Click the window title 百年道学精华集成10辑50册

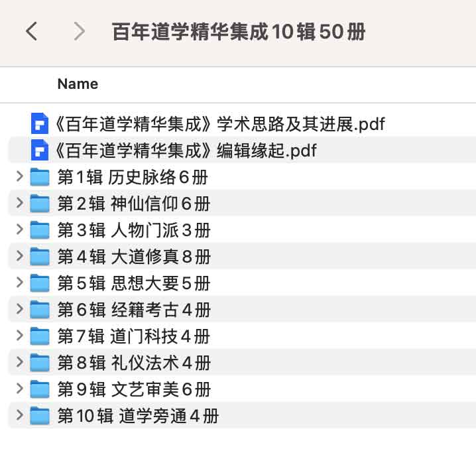point(239,31)
